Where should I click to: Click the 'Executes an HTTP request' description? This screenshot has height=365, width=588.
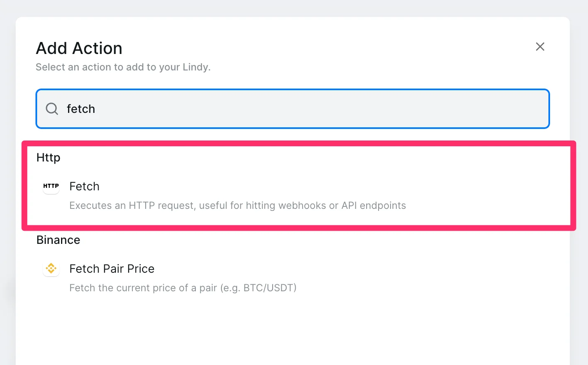click(x=238, y=206)
